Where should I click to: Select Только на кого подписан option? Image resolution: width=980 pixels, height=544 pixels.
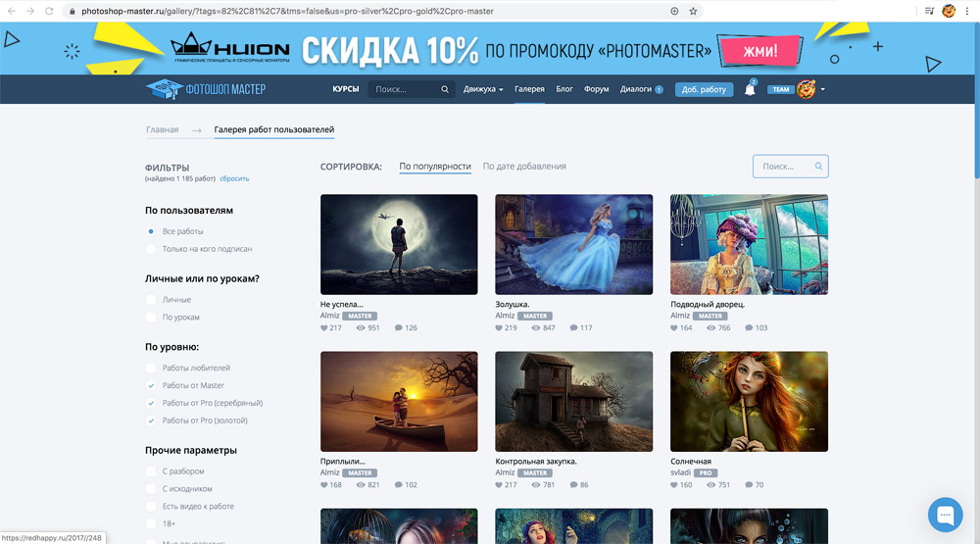pos(151,249)
